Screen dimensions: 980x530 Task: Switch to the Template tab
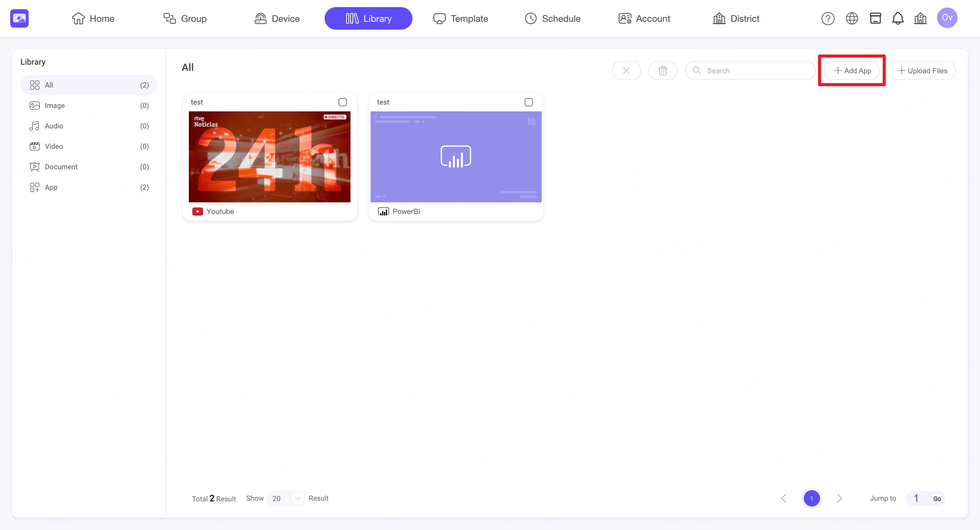pos(461,18)
